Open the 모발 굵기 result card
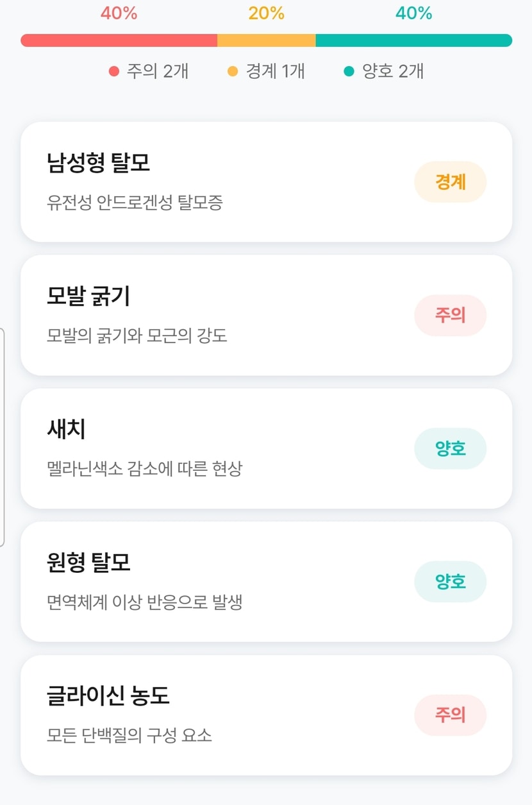532x805 pixels. pos(218,315)
